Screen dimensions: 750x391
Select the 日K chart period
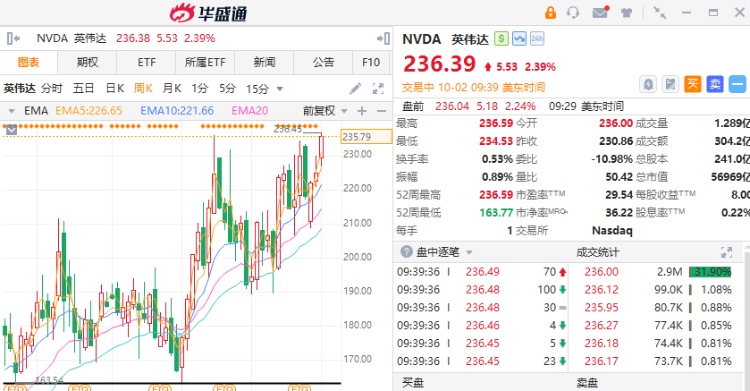coord(115,89)
